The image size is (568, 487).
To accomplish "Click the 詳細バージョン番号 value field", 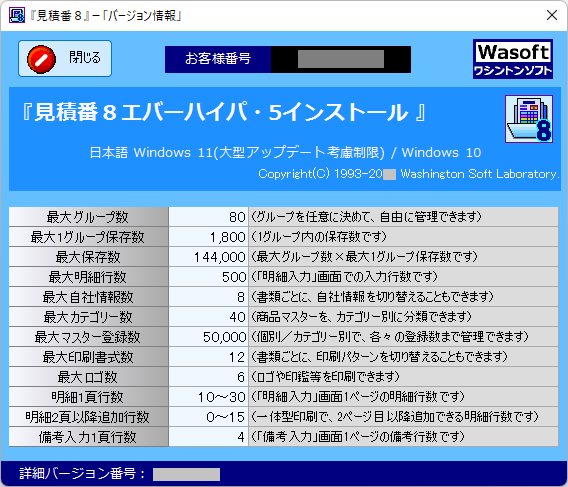I will [186, 474].
